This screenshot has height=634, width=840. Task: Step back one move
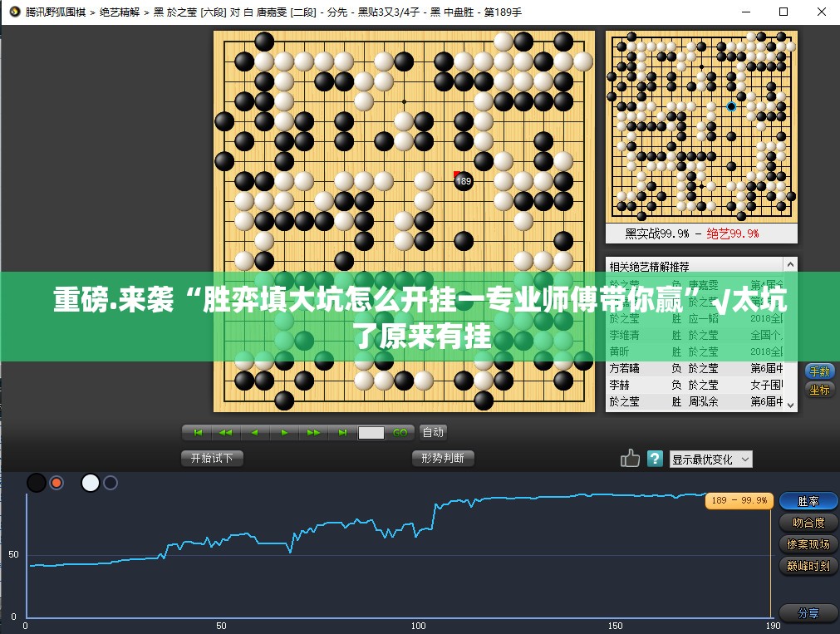click(255, 433)
